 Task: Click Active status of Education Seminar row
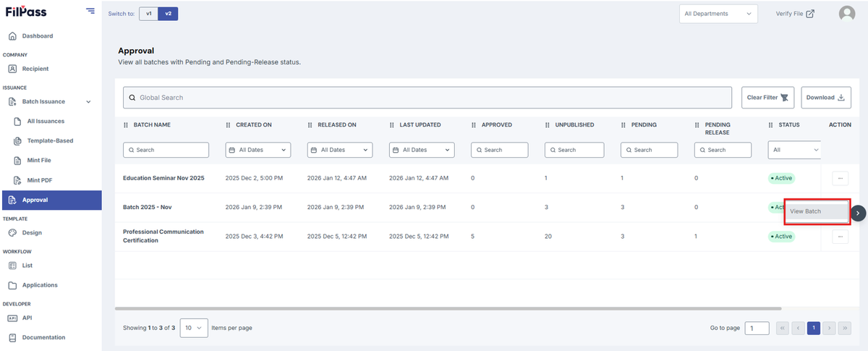pyautogui.click(x=781, y=177)
